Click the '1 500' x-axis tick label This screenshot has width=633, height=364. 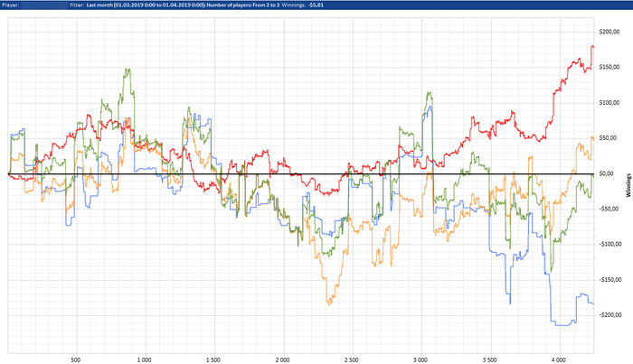(x=213, y=360)
